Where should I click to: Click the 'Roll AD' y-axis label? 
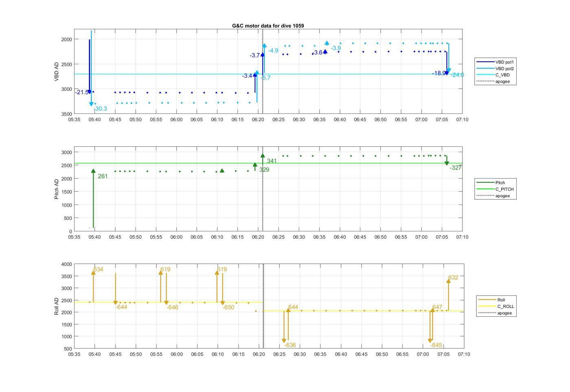[57, 306]
